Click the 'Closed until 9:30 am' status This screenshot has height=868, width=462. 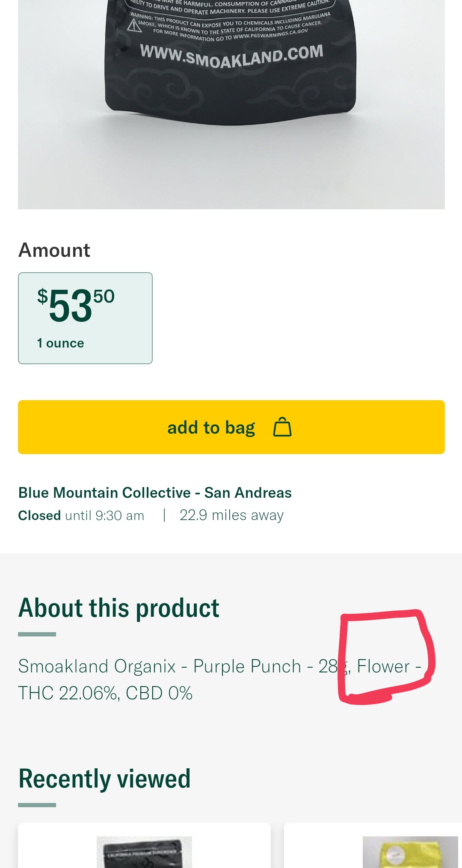(81, 515)
